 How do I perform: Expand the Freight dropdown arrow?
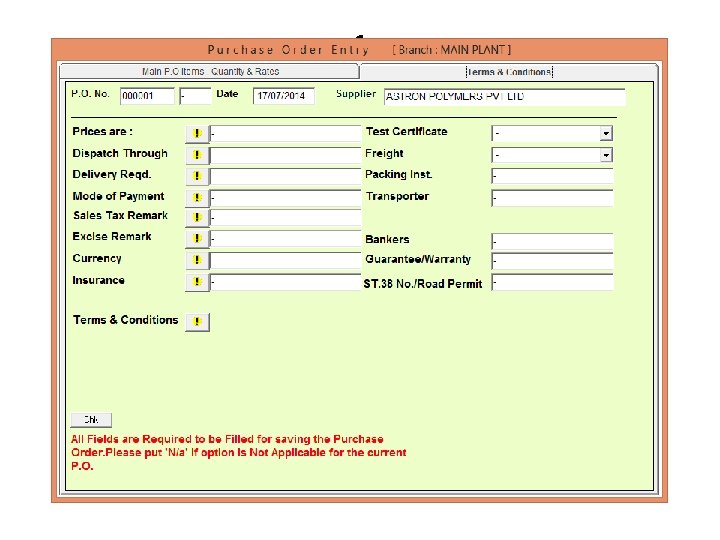606,155
